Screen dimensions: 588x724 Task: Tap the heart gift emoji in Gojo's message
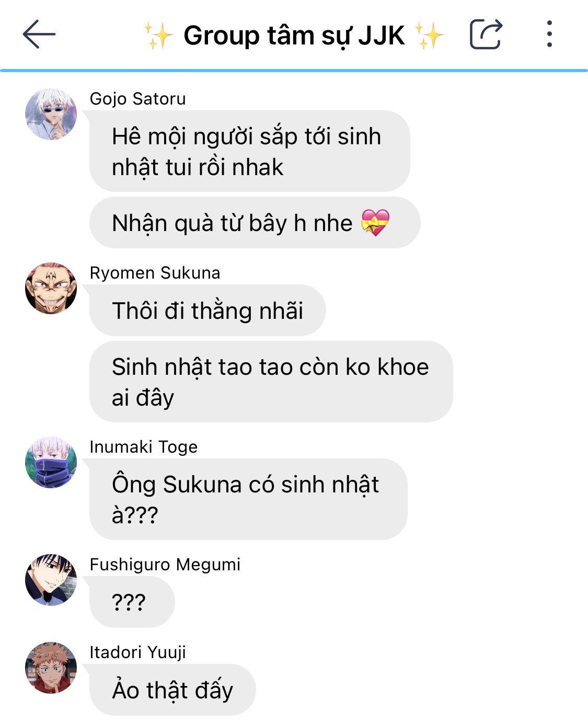(375, 223)
